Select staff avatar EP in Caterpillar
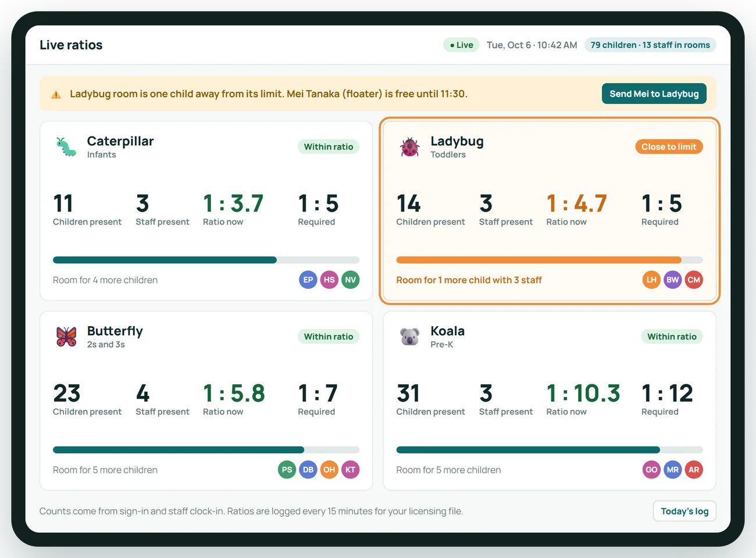Screen dimensions: 756x558 click(x=308, y=280)
